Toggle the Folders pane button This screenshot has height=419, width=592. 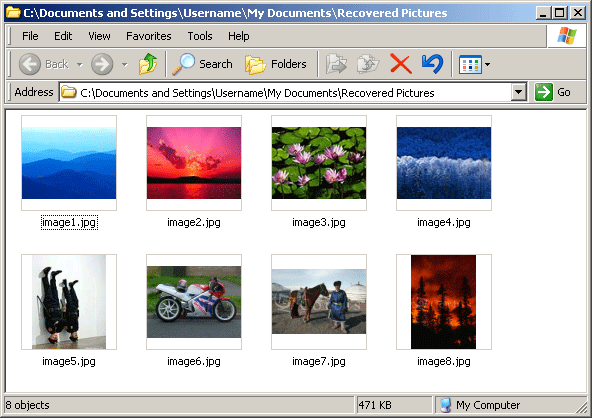coord(276,64)
